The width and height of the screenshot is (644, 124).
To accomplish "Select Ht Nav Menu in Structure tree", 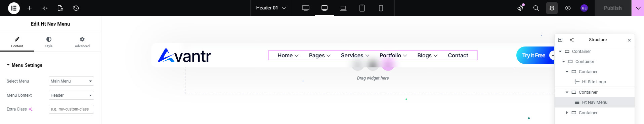I will 594,102.
